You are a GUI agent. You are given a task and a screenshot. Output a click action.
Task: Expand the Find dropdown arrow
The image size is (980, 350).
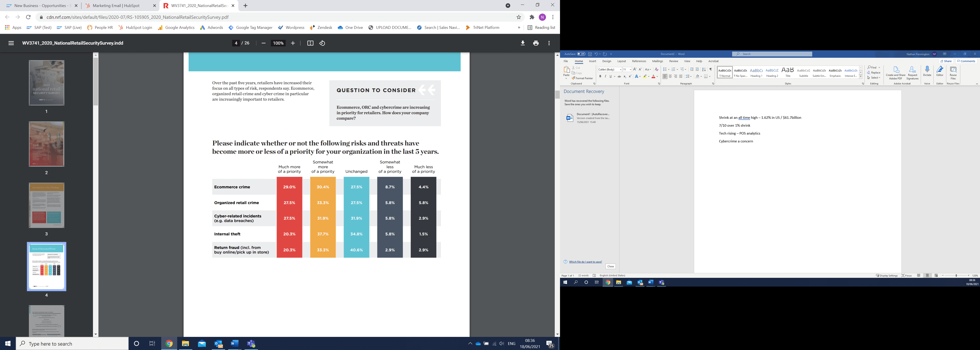(x=879, y=68)
